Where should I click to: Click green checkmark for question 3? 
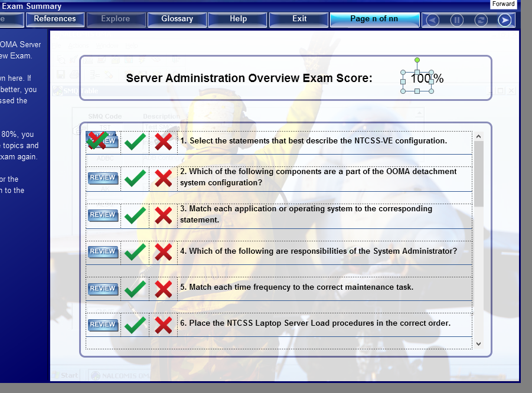pos(135,215)
